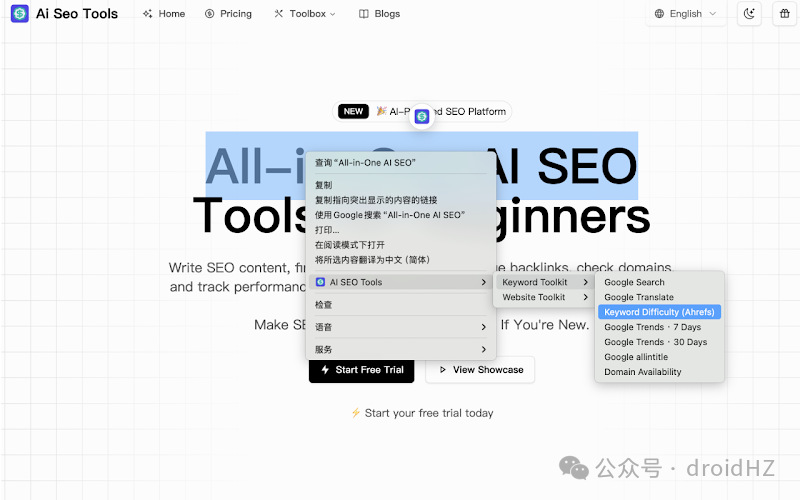Image resolution: width=800 pixels, height=500 pixels.
Task: Select 在阅读模式下打开 menu item
Action: pos(402,245)
